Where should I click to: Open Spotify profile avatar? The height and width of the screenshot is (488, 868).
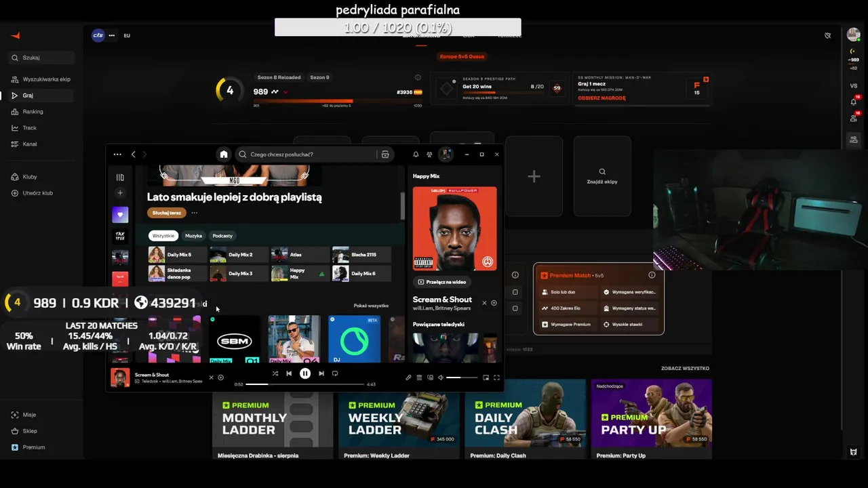[446, 155]
